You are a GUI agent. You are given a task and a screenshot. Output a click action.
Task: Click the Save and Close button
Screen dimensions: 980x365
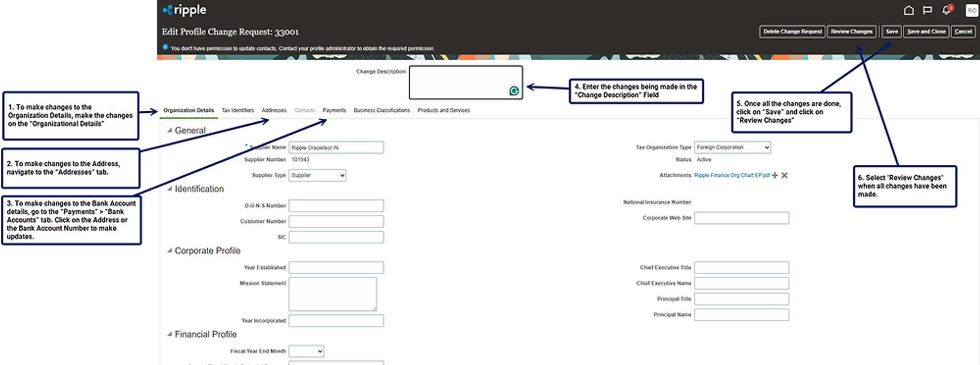[x=926, y=32]
